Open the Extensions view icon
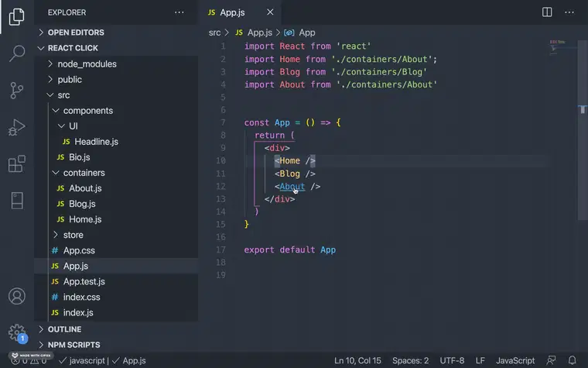This screenshot has height=368, width=588. [x=16, y=163]
